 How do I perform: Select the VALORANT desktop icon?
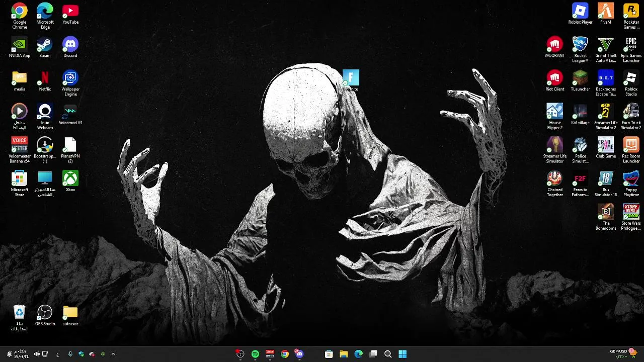555,47
